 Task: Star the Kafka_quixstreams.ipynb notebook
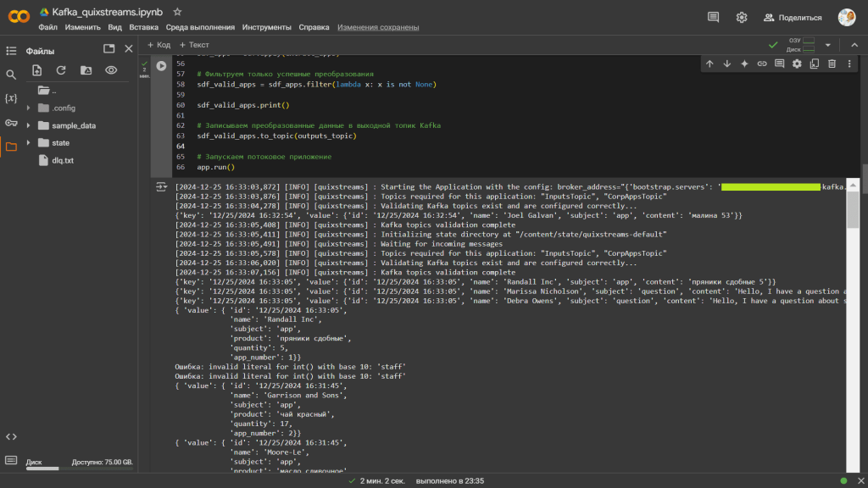pyautogui.click(x=177, y=12)
